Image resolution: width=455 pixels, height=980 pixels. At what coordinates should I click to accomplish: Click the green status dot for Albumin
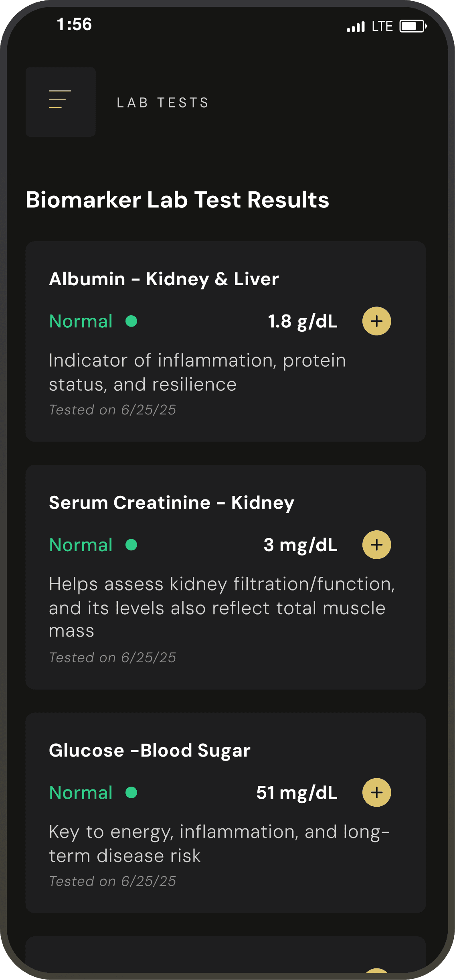131,321
